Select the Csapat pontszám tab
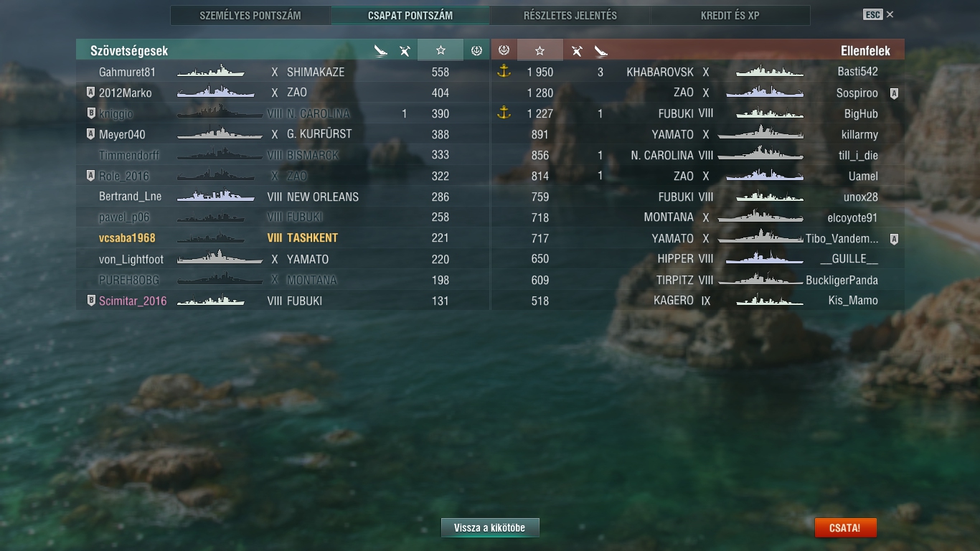Viewport: 980px width, 551px height. click(410, 15)
